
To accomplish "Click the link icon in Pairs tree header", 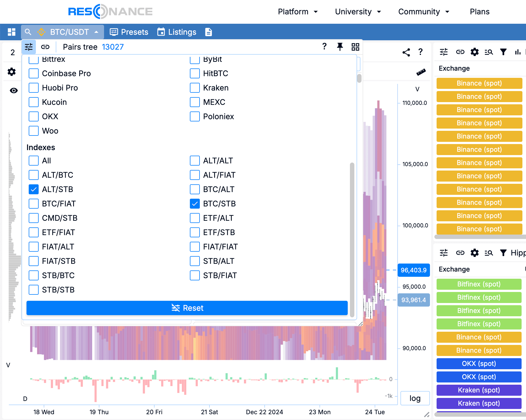I will [45, 47].
